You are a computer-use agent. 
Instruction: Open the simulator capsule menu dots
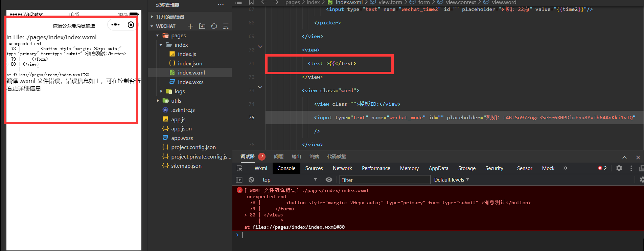[x=115, y=24]
